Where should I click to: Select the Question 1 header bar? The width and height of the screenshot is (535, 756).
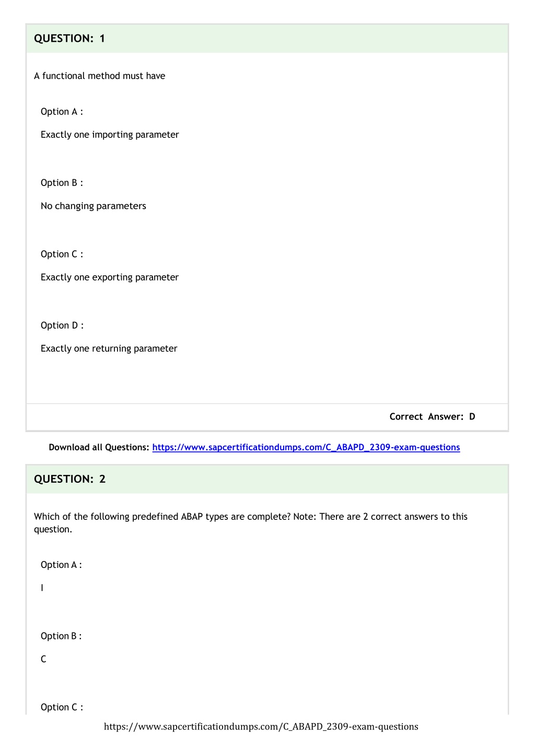click(x=267, y=38)
